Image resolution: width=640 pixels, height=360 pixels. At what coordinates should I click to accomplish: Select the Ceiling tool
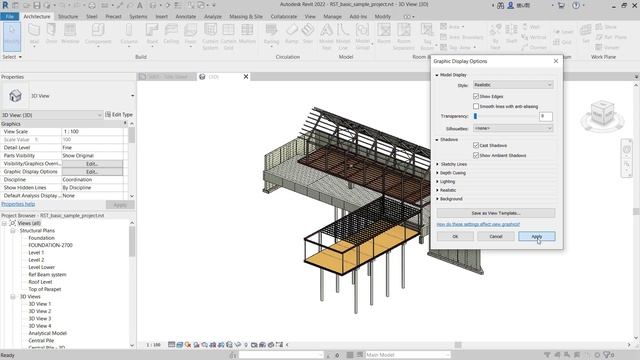pyautogui.click(x=171, y=33)
